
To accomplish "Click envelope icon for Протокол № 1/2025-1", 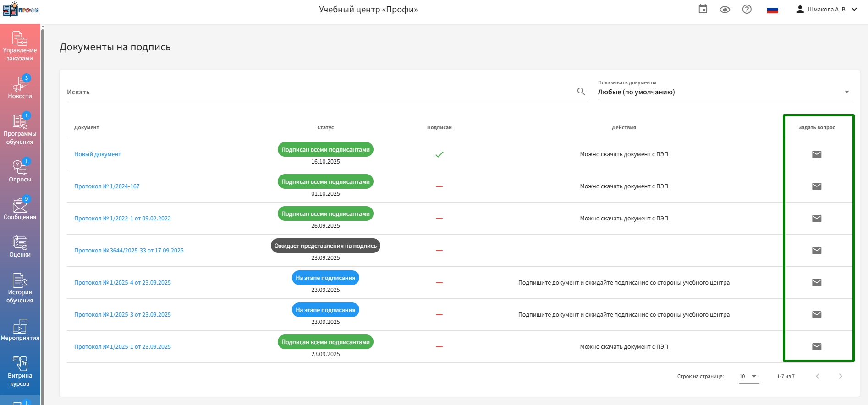I will point(816,347).
